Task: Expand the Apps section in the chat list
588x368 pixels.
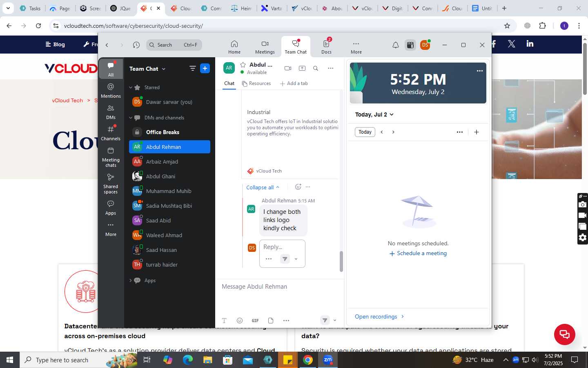Action: pyautogui.click(x=131, y=280)
